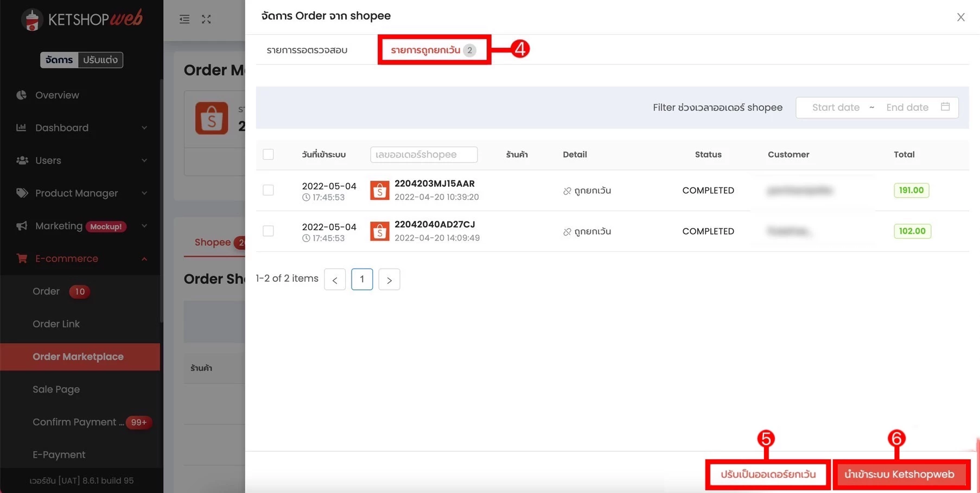Close the Shopee order management dialog
980x493 pixels.
pos(960,17)
